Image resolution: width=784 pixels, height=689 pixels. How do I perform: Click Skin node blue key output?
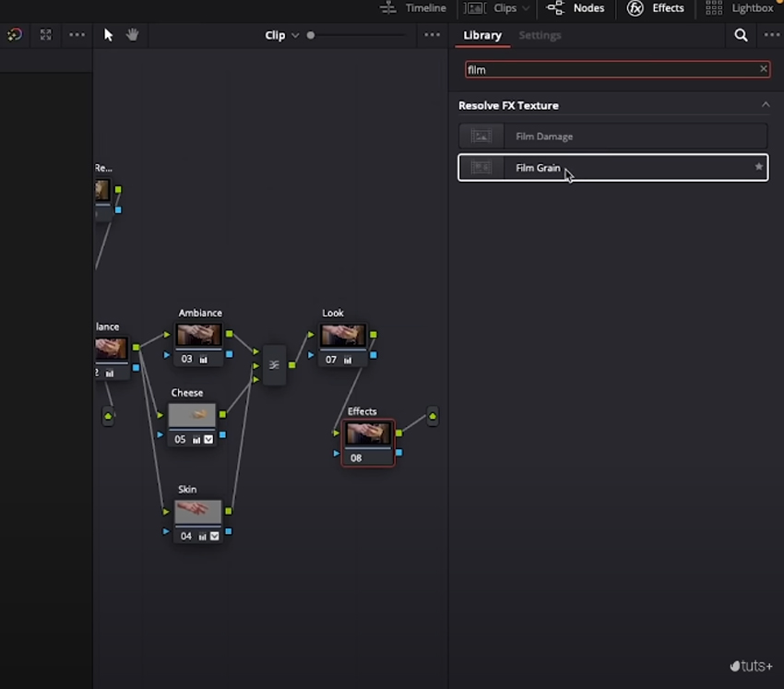click(229, 531)
